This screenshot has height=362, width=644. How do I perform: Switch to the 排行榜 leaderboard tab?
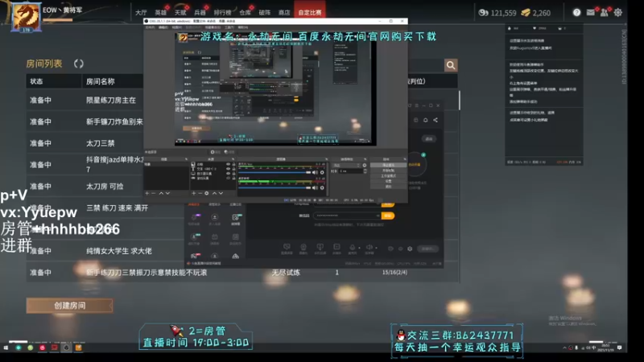[222, 13]
